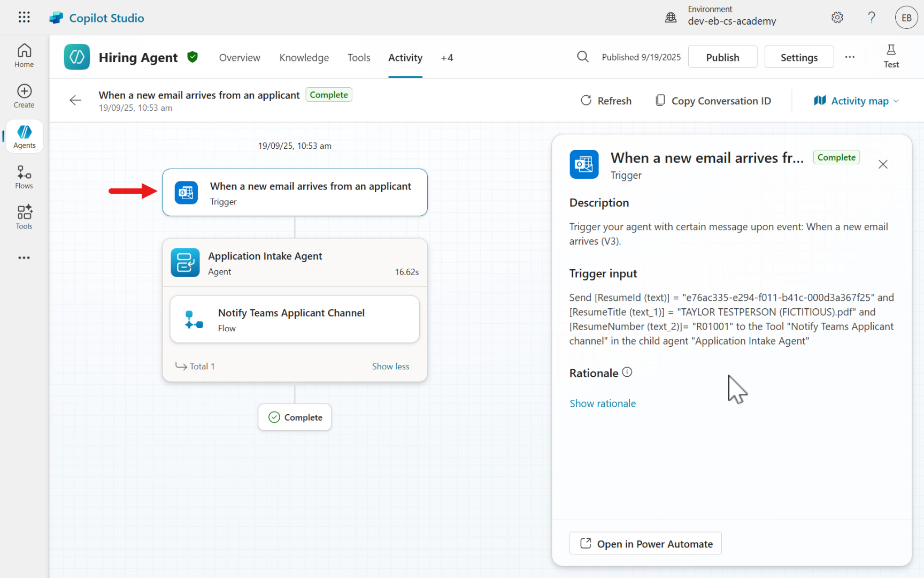
Task: Click the Show rationale link
Action: click(603, 404)
